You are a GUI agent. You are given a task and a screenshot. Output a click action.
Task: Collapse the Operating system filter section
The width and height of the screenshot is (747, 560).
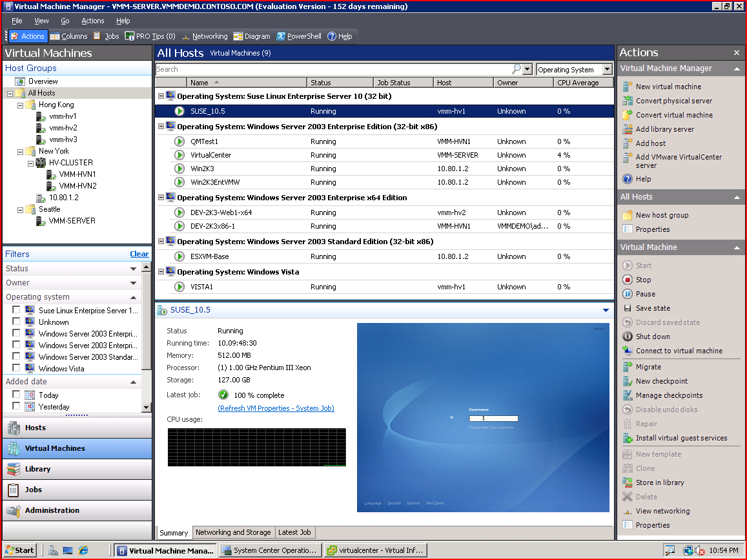[x=134, y=297]
